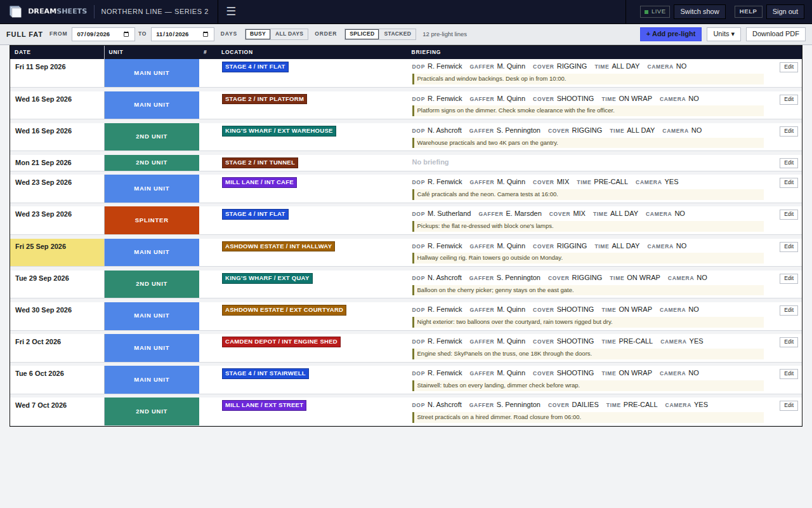Select MILL LANE / INT CAFE tag
Image resolution: width=812 pixels, height=508 pixels.
click(259, 182)
